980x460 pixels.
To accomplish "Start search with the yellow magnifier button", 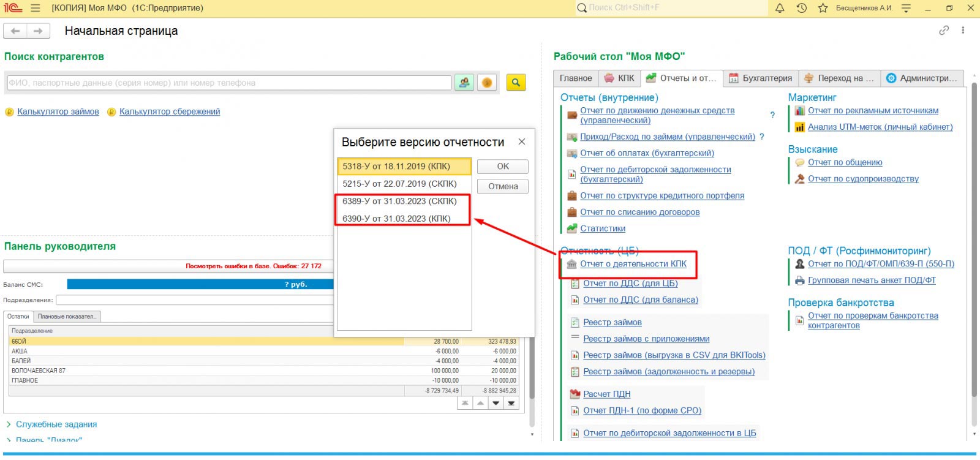I will point(516,82).
